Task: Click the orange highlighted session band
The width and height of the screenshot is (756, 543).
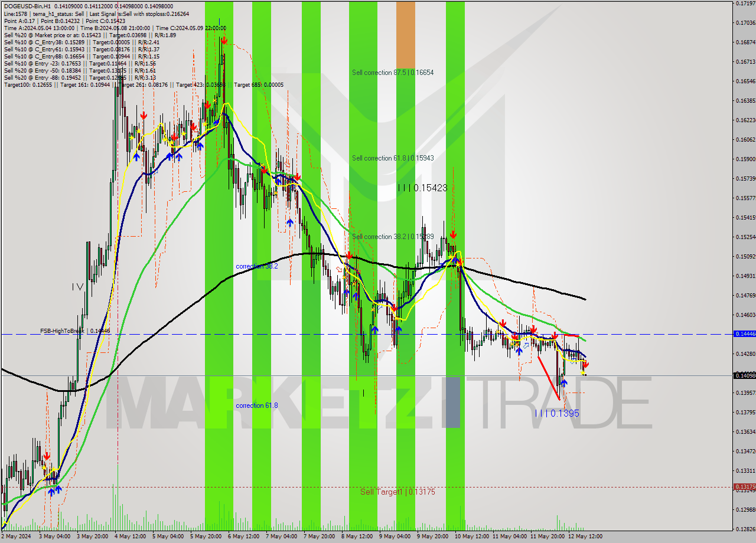Action: [405, 35]
